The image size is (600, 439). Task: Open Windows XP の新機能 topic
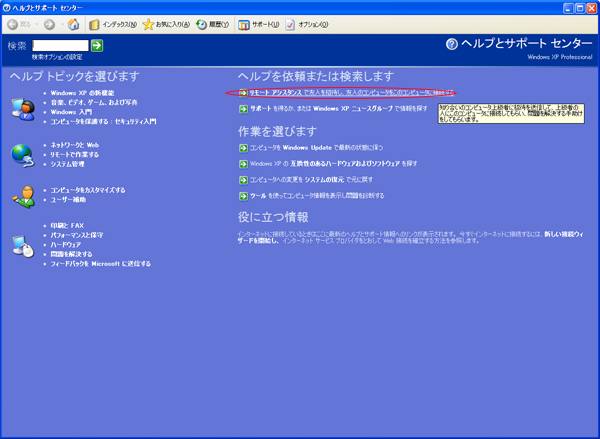tap(82, 93)
